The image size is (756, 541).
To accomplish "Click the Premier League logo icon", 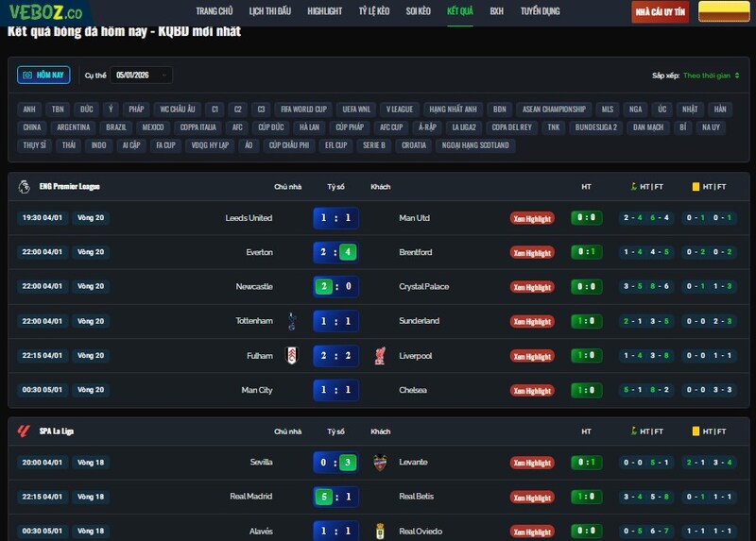I will coord(24,187).
